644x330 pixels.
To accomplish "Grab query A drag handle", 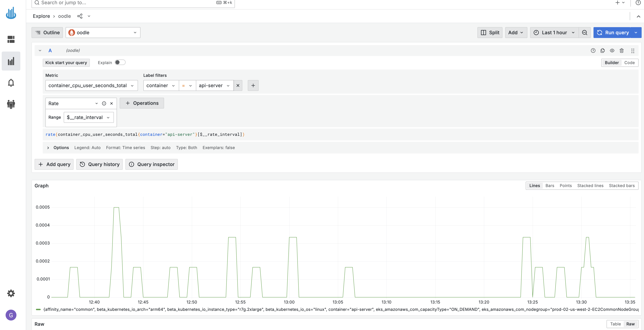I will tap(633, 51).
